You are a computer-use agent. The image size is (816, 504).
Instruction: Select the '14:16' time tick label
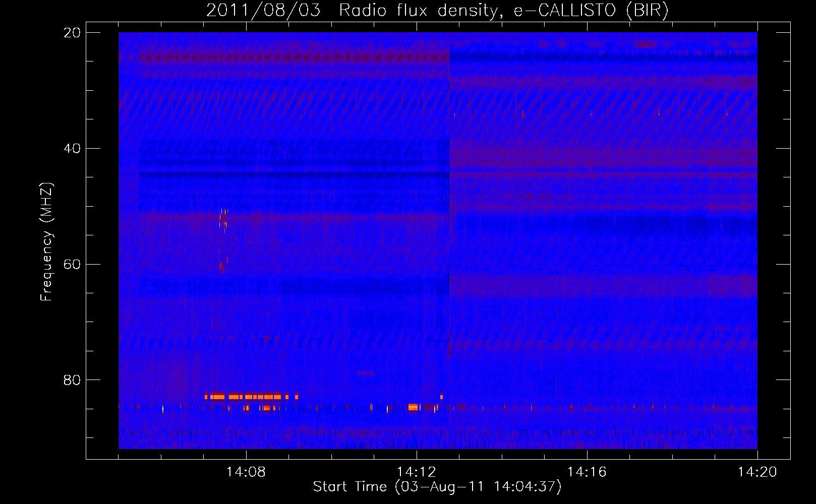tap(587, 472)
